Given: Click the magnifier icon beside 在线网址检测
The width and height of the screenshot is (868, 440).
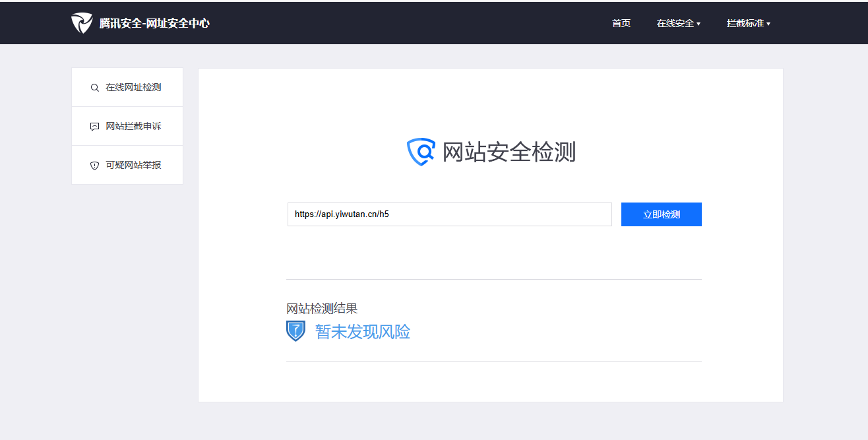Looking at the screenshot, I should tap(95, 88).
